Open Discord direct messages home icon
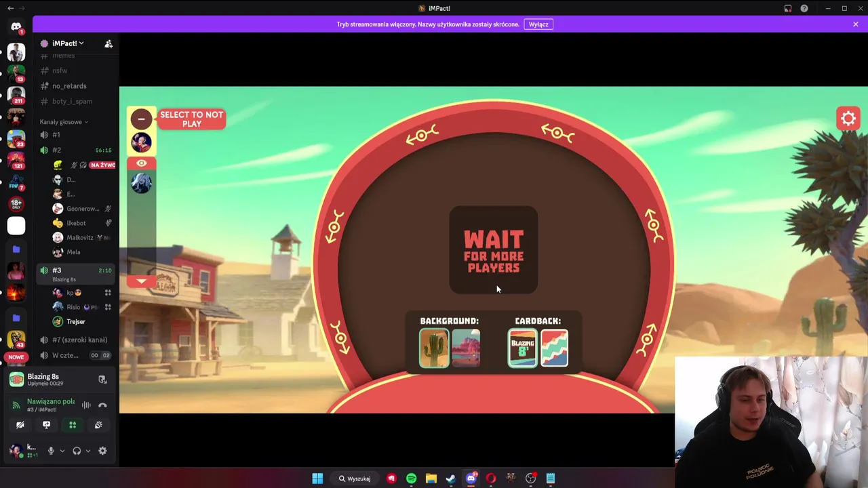The image size is (868, 488). [16, 26]
